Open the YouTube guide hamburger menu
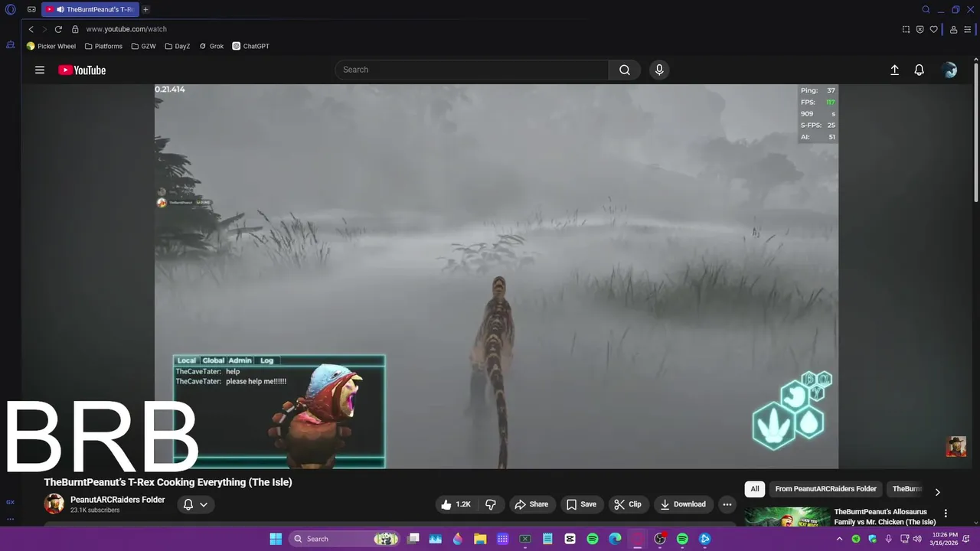Screen dimensions: 980x551 [40, 70]
